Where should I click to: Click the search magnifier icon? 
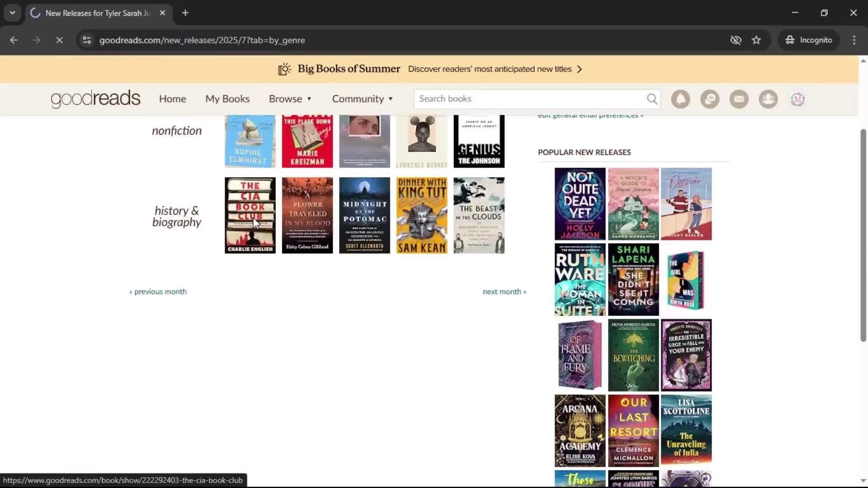pyautogui.click(x=652, y=99)
